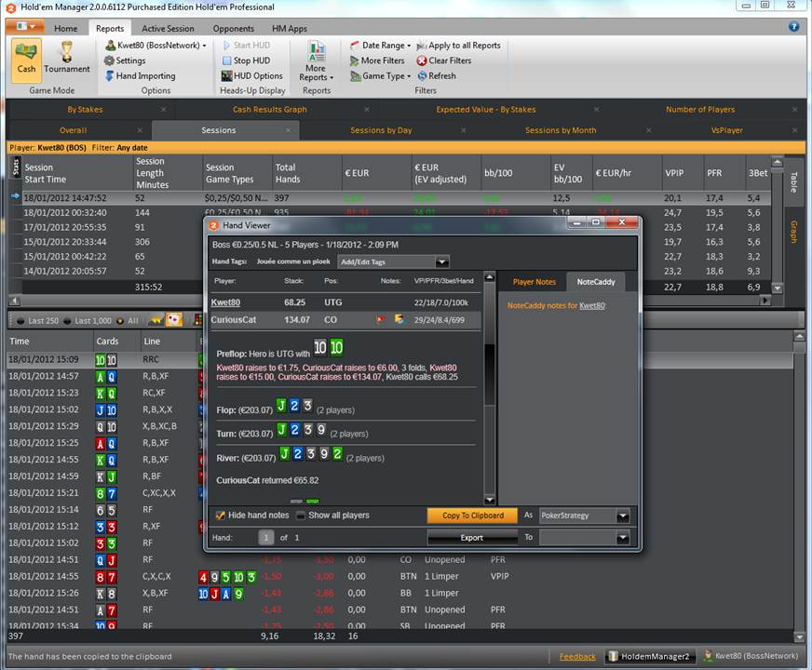
Task: Select Last 250 hands radio option
Action: 20,321
